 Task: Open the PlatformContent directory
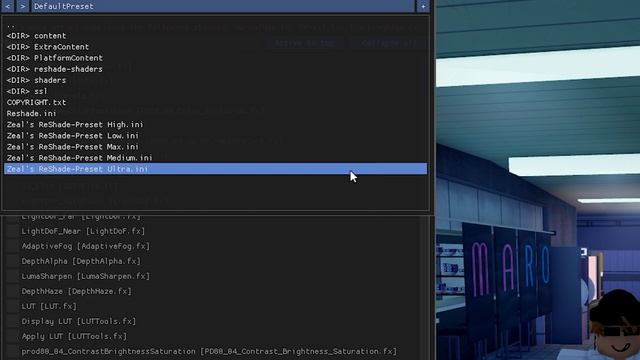(216, 58)
